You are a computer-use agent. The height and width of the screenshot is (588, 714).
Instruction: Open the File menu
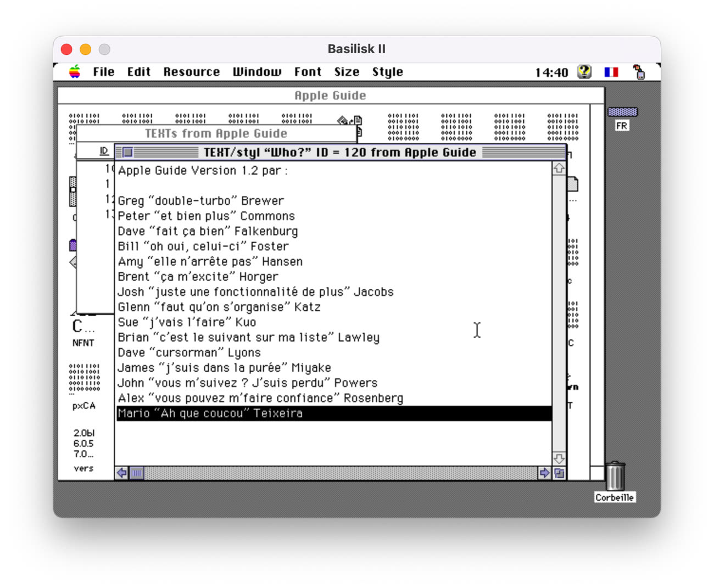(104, 72)
